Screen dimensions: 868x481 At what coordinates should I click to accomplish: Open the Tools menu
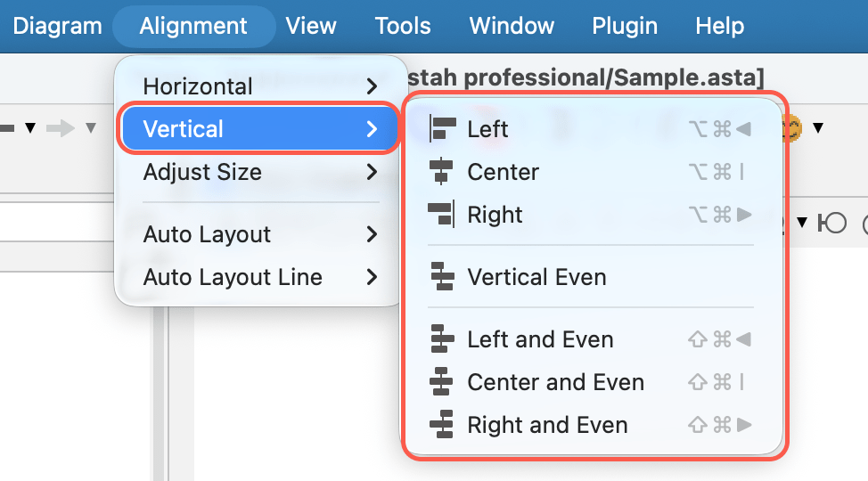pyautogui.click(x=403, y=26)
